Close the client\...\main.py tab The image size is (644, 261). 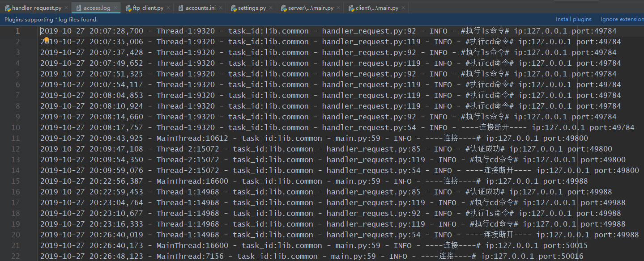click(x=403, y=8)
